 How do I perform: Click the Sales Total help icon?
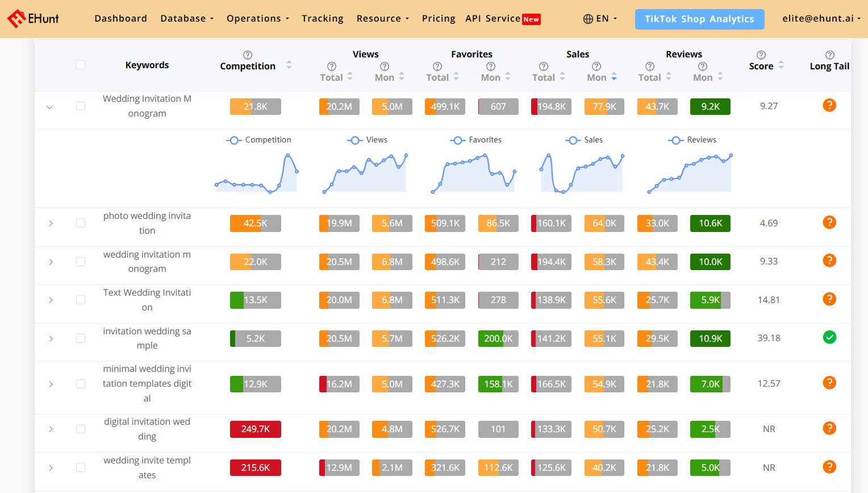click(544, 67)
